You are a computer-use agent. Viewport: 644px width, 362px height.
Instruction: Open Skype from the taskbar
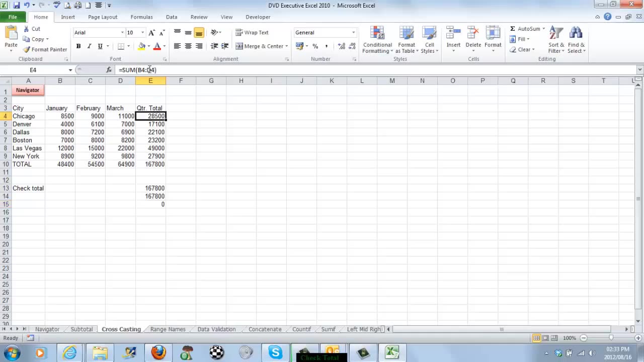(x=275, y=353)
